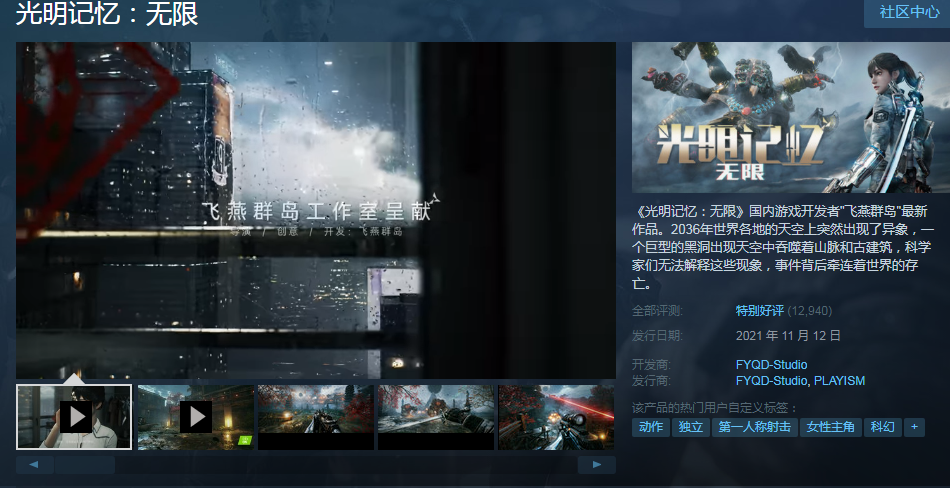Open the 特别好评 reviews link
950x488 pixels.
coord(760,311)
